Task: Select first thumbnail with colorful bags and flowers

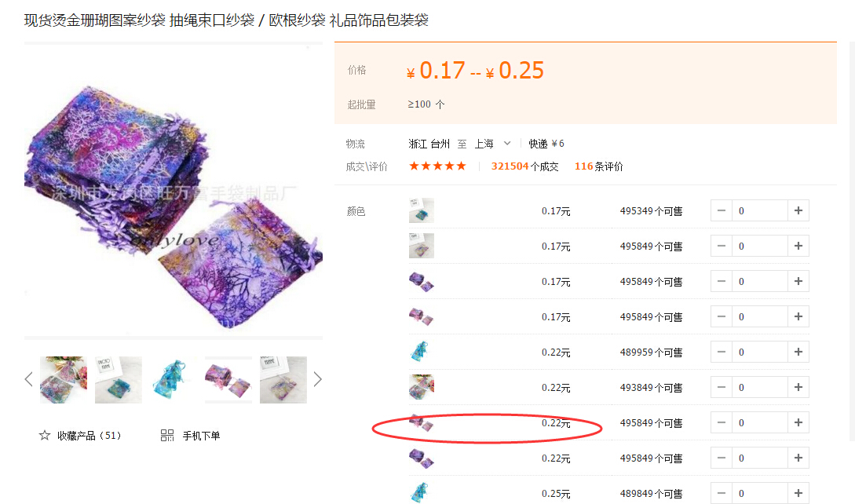Action: coord(64,380)
